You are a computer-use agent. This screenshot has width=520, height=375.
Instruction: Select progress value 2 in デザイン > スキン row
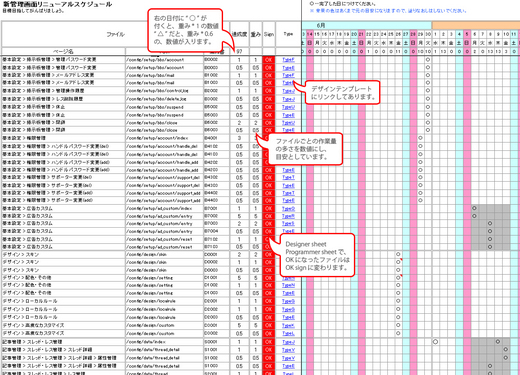click(x=239, y=255)
